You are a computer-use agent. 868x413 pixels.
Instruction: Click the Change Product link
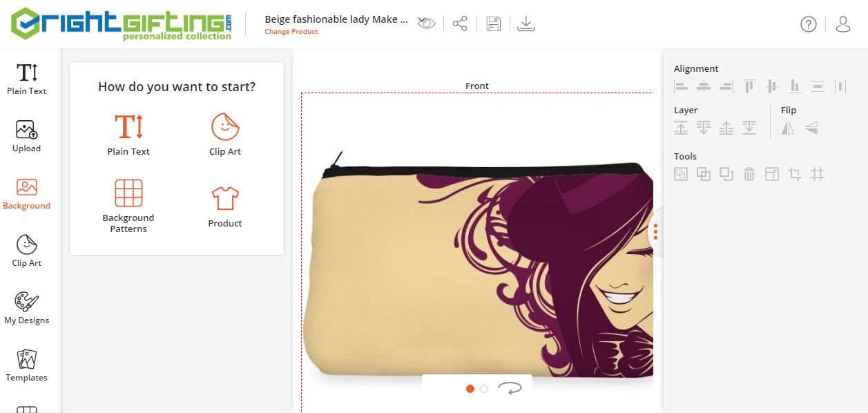click(x=291, y=32)
